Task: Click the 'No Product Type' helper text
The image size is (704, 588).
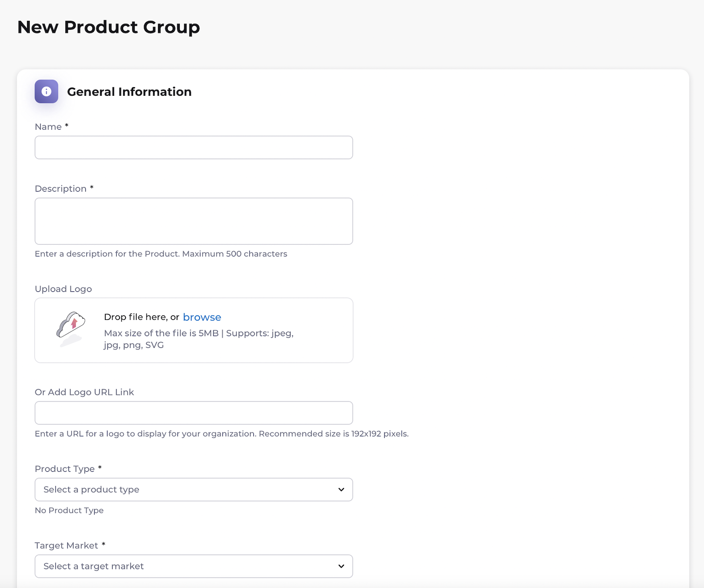Action: pyautogui.click(x=69, y=510)
